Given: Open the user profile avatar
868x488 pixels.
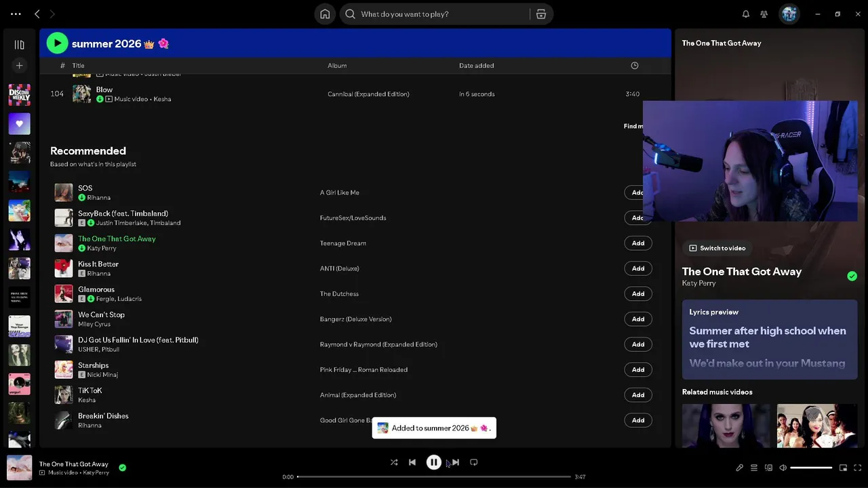Looking at the screenshot, I should (789, 14).
